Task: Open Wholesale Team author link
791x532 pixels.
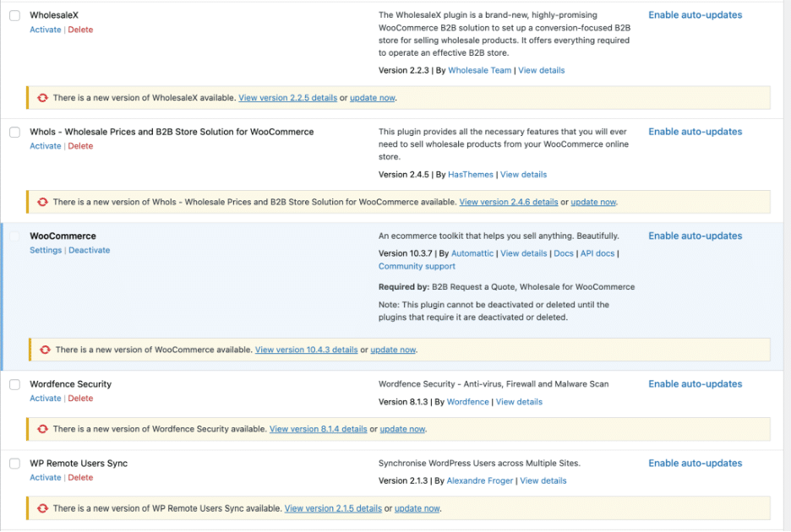Action: [x=479, y=71]
